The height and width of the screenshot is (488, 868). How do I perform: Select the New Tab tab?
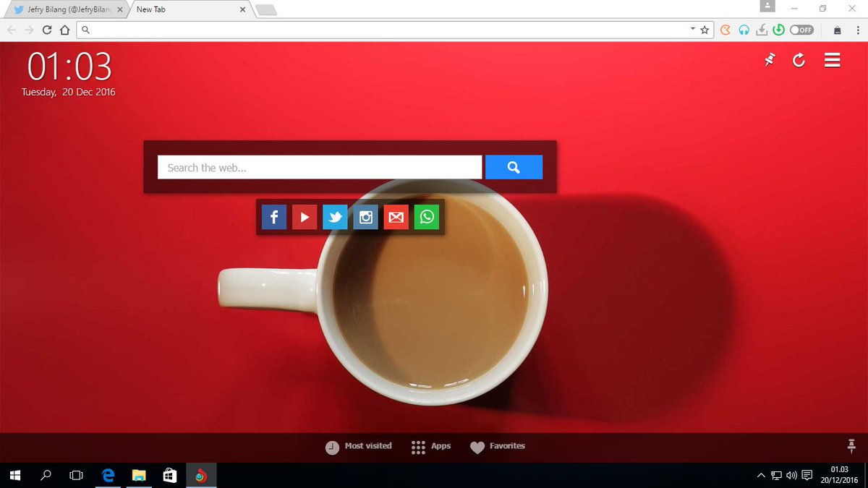point(188,10)
